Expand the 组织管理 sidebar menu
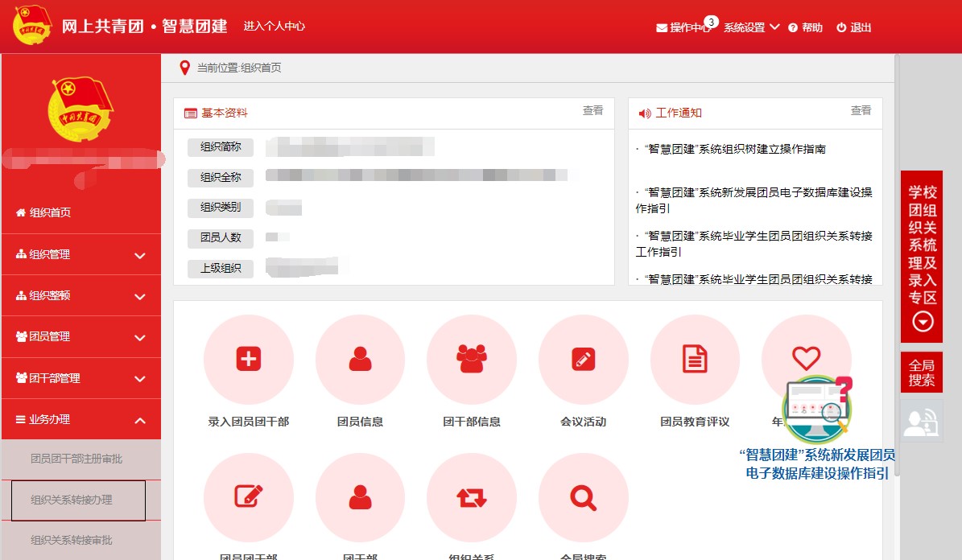Image resolution: width=962 pixels, height=560 pixels. [81, 255]
